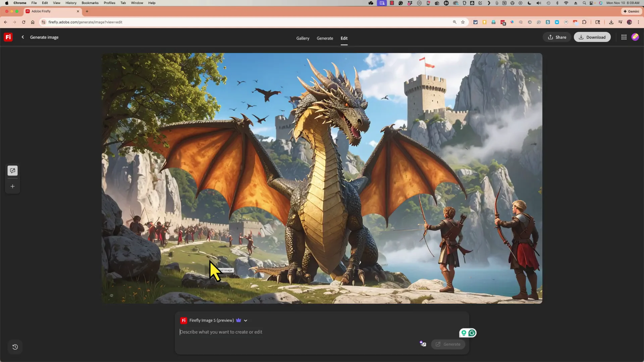Expand the Firefly Image 5 model dropdown
The width and height of the screenshot is (644, 362).
(246, 320)
